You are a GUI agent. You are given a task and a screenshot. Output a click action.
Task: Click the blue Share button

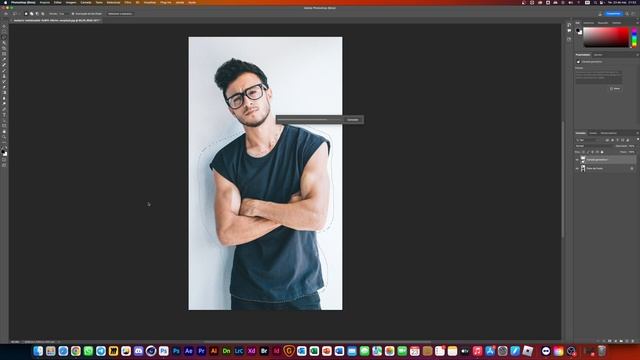[613, 14]
